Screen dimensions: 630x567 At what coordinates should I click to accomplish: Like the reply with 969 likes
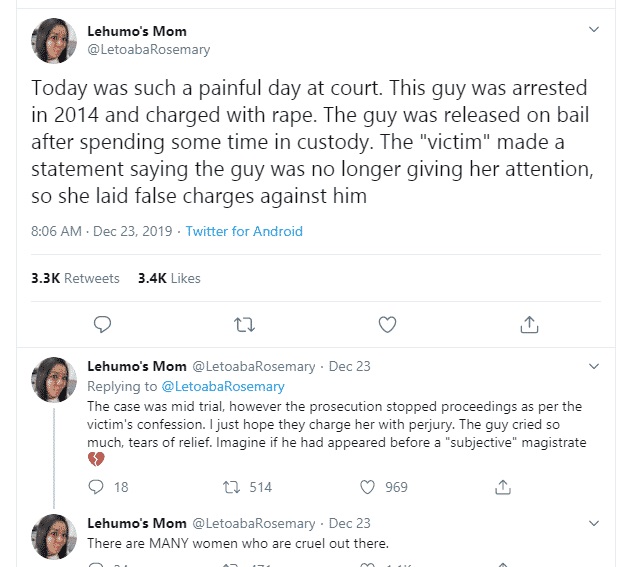pyautogui.click(x=367, y=487)
